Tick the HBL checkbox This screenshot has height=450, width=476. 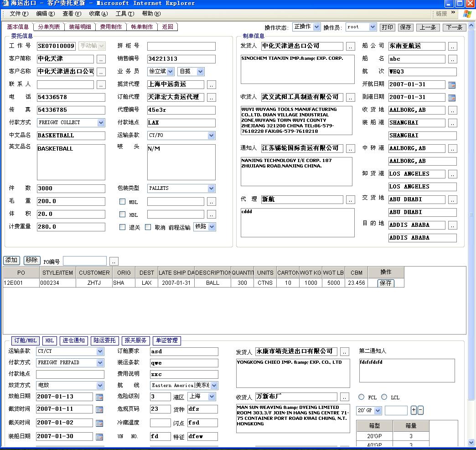tap(122, 214)
